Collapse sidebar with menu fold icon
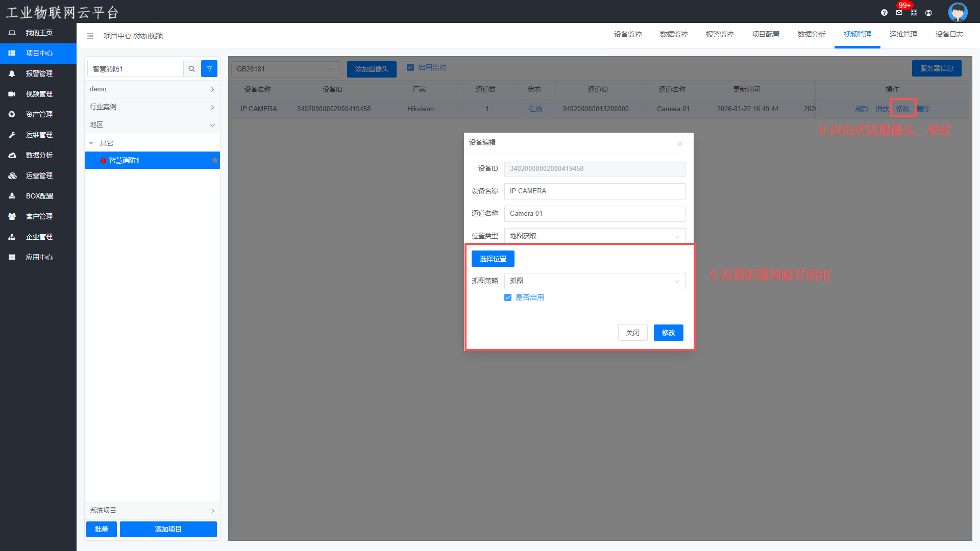This screenshot has width=980, height=551. coord(90,36)
